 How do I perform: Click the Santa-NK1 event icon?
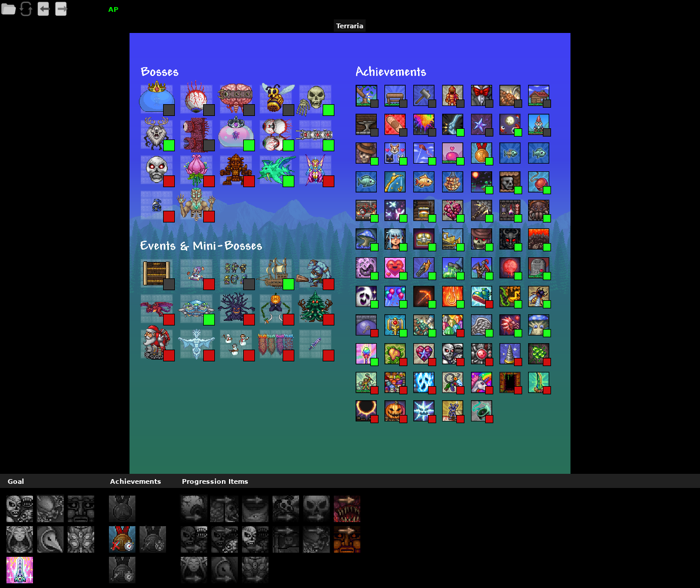point(157,344)
